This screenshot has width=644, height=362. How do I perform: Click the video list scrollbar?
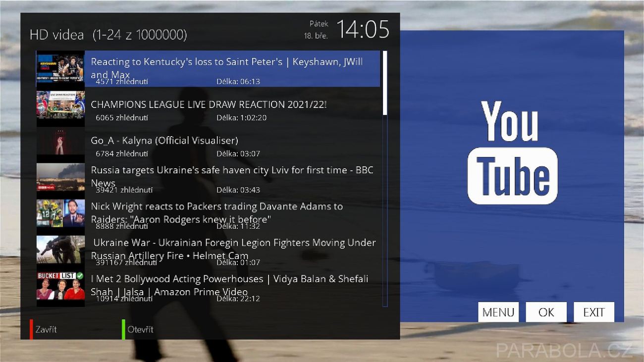[385, 178]
